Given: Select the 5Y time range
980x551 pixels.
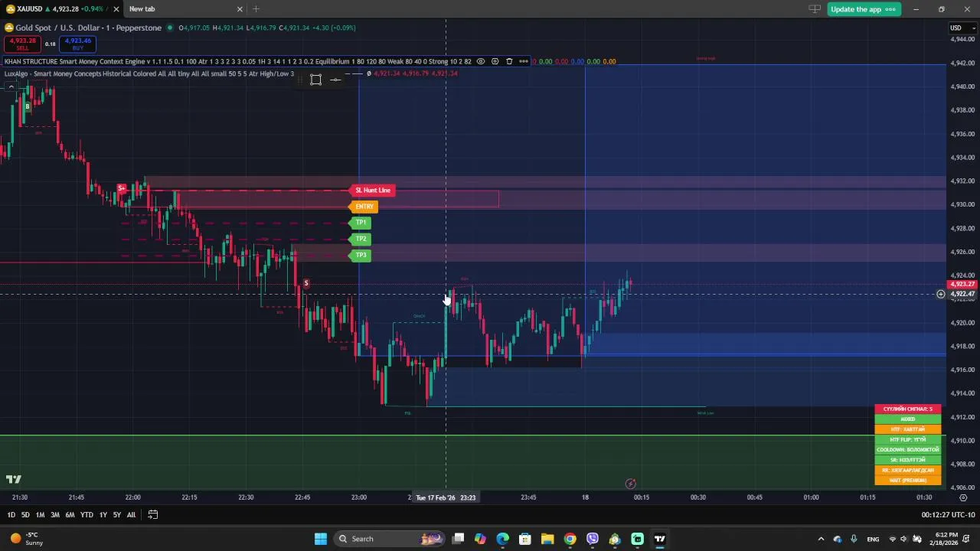Looking at the screenshot, I should click(117, 515).
